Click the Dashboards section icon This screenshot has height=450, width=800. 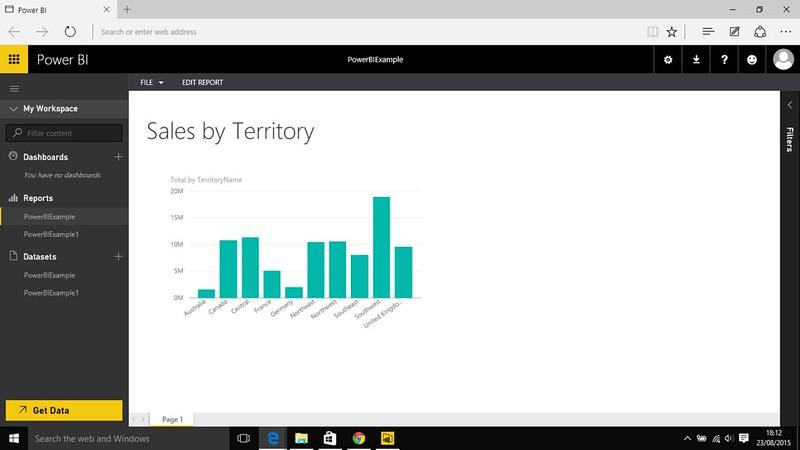tap(13, 156)
